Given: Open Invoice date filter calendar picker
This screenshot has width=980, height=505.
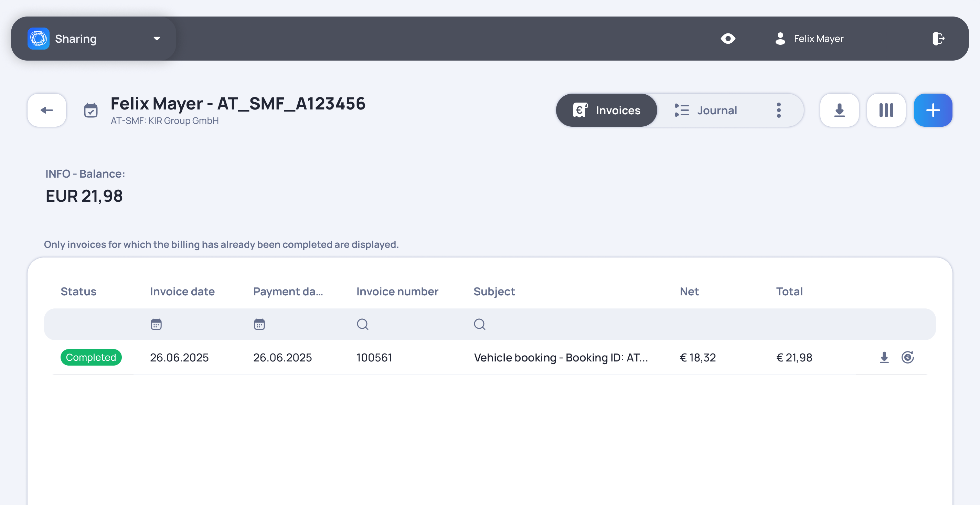Looking at the screenshot, I should pyautogui.click(x=156, y=324).
